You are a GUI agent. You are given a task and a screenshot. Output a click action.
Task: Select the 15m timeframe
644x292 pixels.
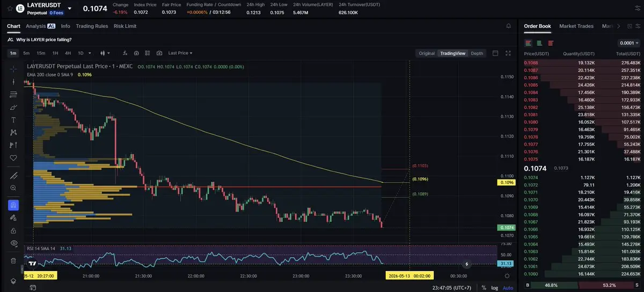click(x=41, y=53)
